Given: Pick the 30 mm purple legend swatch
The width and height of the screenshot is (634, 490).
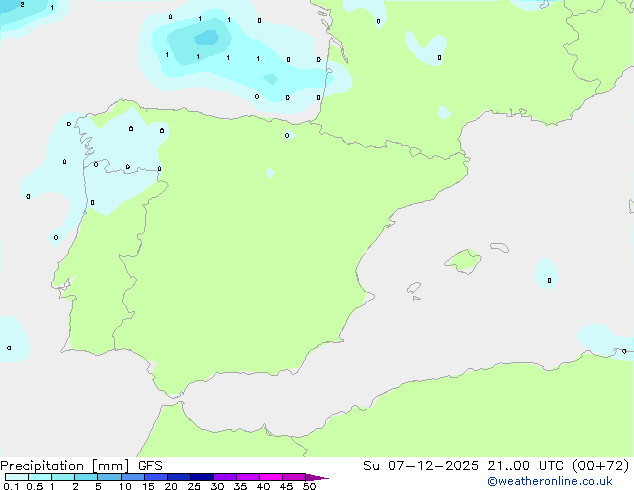Looking at the screenshot, I should tap(225, 477).
